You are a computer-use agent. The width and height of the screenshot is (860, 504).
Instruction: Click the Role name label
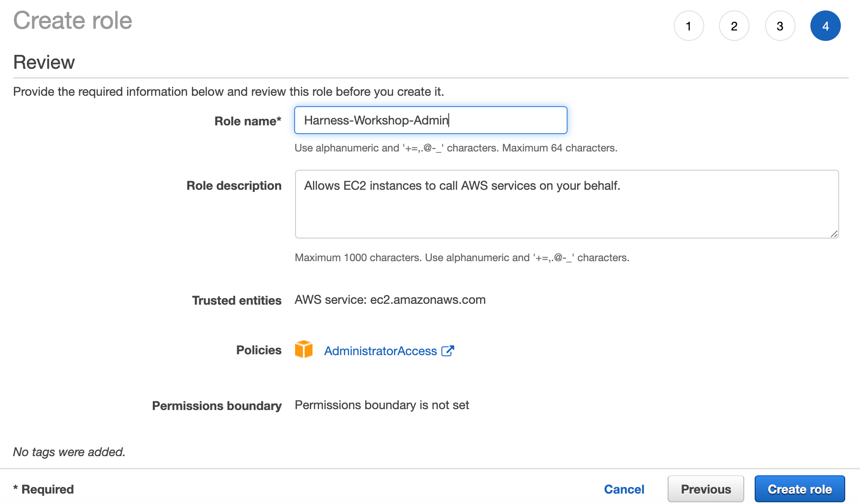pyautogui.click(x=248, y=121)
